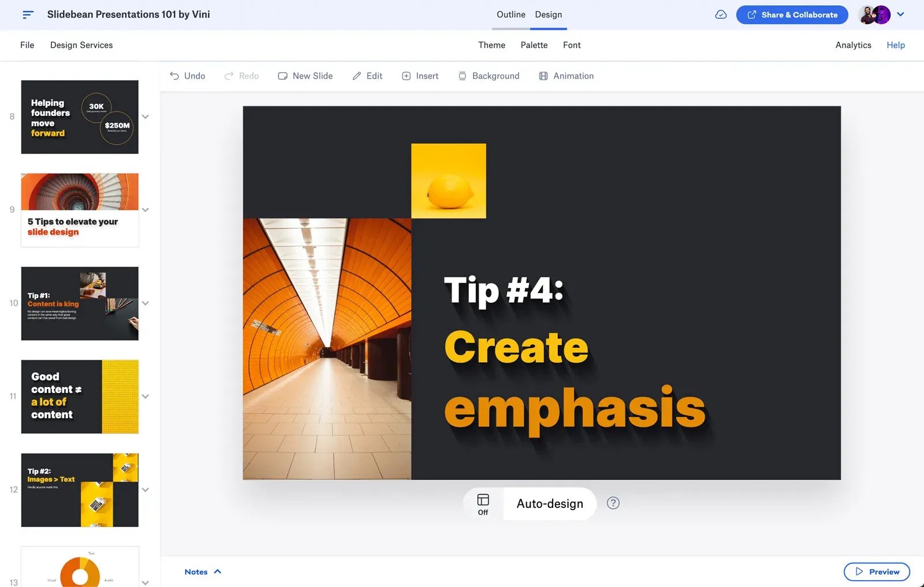Open the Background settings icon

tap(462, 76)
